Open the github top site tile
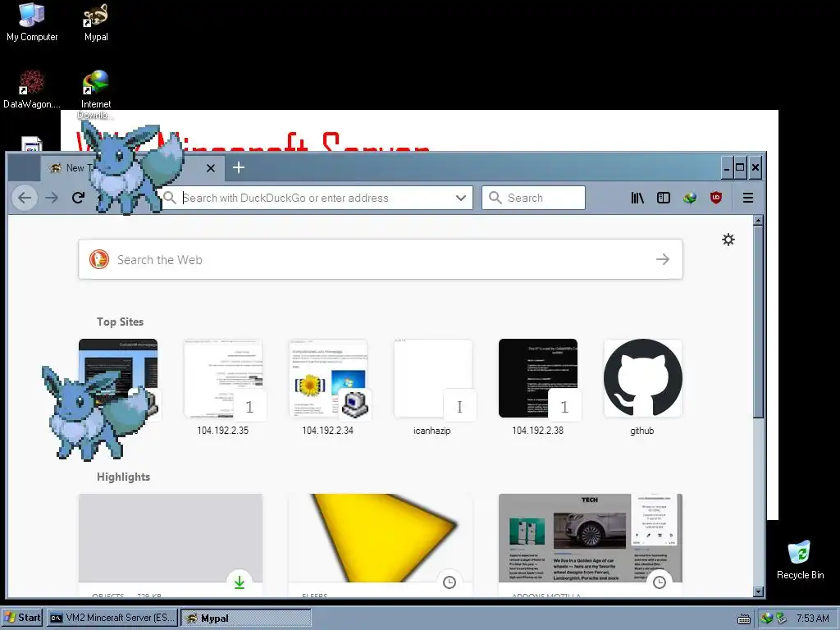Viewport: 840px width, 630px height. pos(643,387)
